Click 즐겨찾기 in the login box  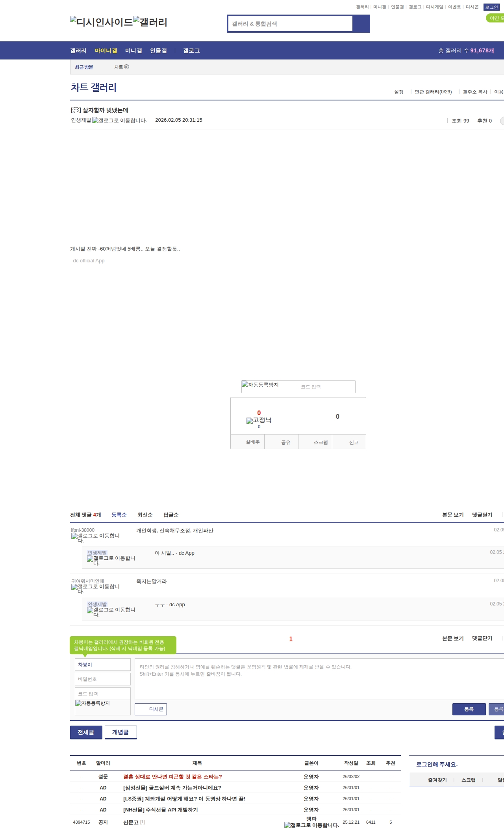437,780
